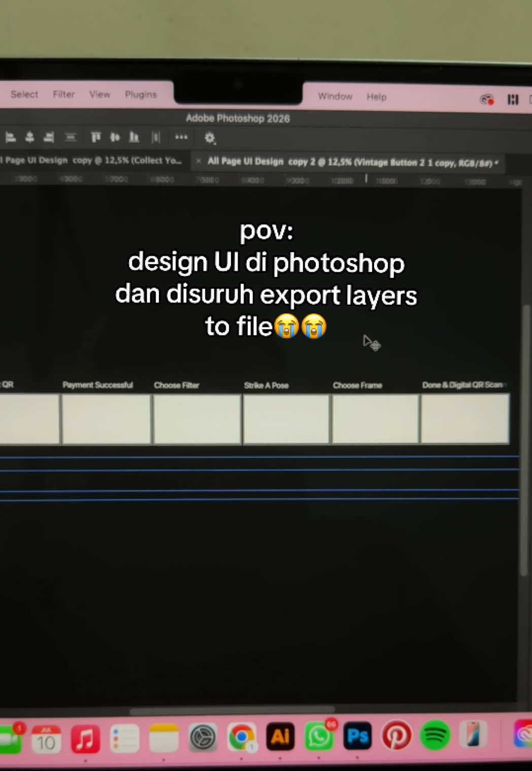Click the 'Strike A Pose' artboard label
This screenshot has height=771, width=532.
267,385
